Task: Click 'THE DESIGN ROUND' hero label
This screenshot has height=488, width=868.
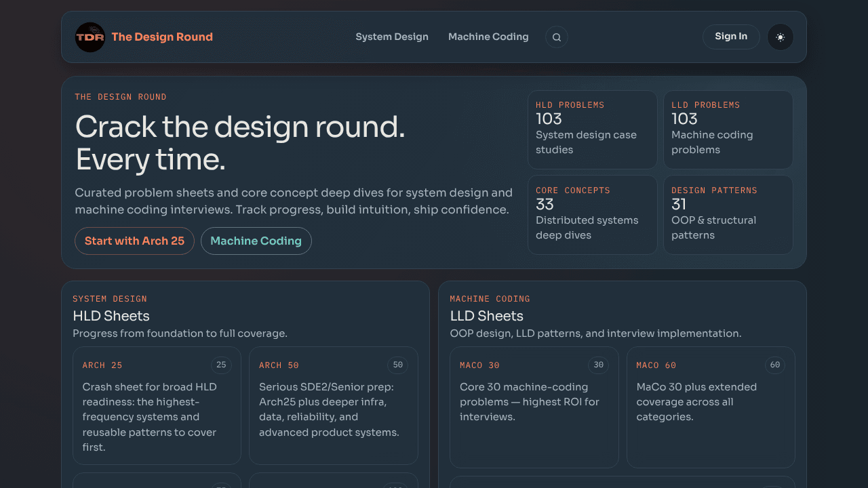Action: [121, 97]
